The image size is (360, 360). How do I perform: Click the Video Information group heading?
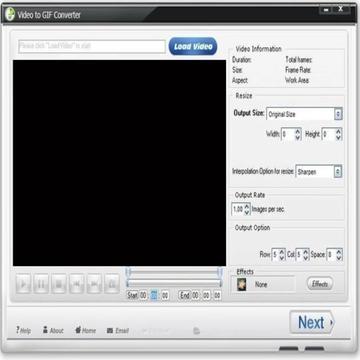point(259,49)
